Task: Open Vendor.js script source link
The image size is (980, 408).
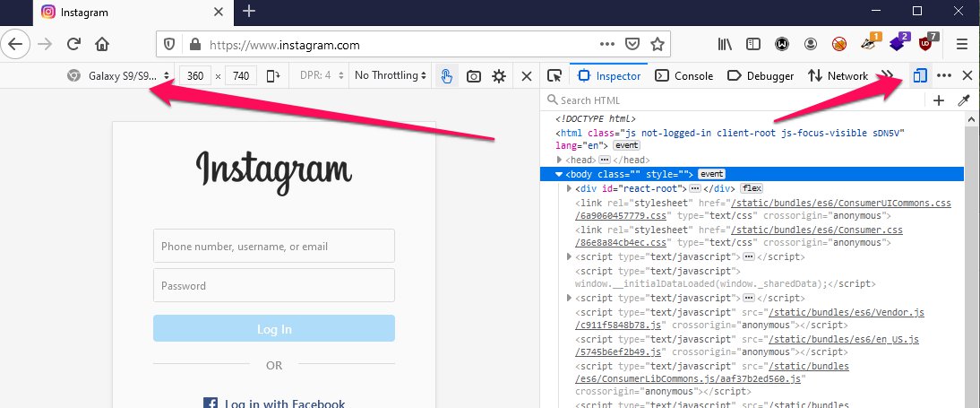Action: (847, 312)
